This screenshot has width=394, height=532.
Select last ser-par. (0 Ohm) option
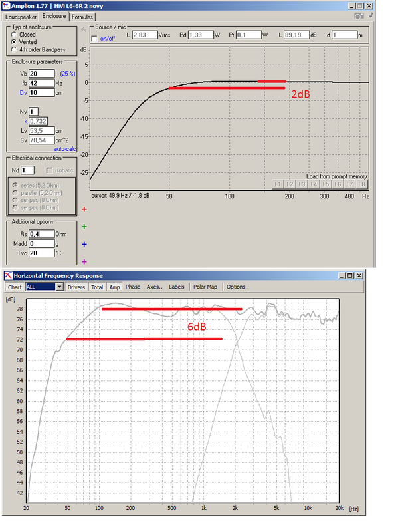tap(15, 207)
